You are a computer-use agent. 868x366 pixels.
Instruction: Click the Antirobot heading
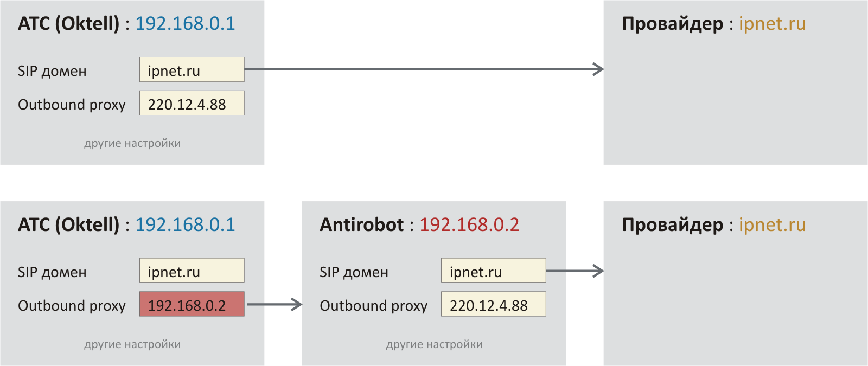(362, 225)
